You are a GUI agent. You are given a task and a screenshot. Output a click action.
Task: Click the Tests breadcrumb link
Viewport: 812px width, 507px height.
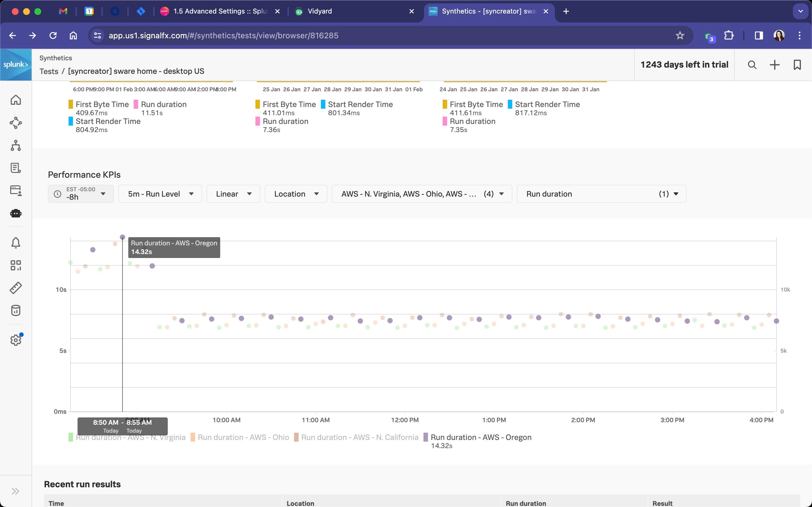[49, 71]
